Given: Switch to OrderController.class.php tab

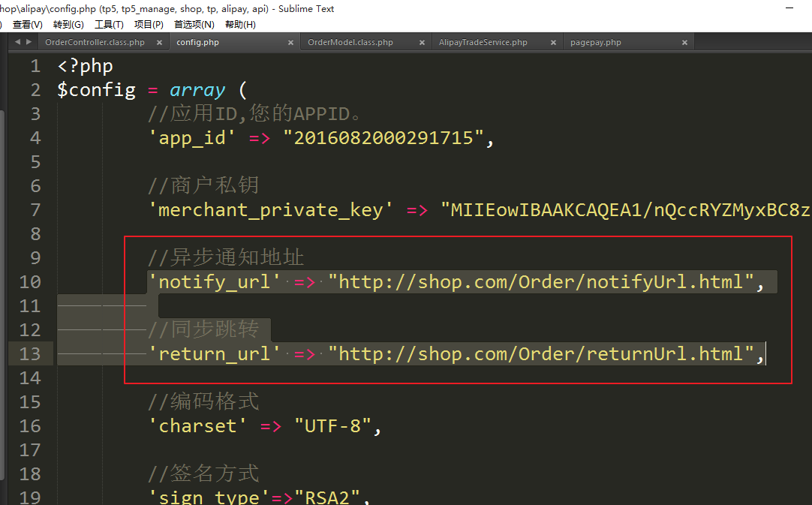Looking at the screenshot, I should [x=95, y=43].
